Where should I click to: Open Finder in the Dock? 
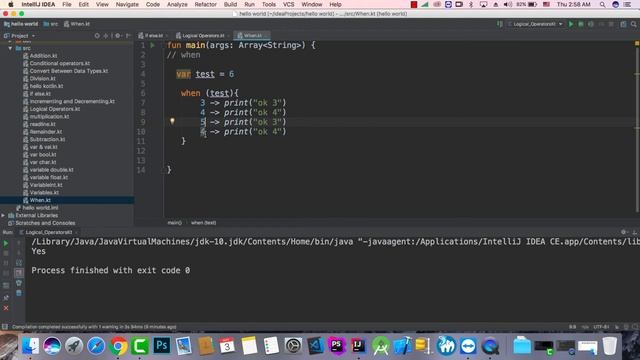[31, 346]
